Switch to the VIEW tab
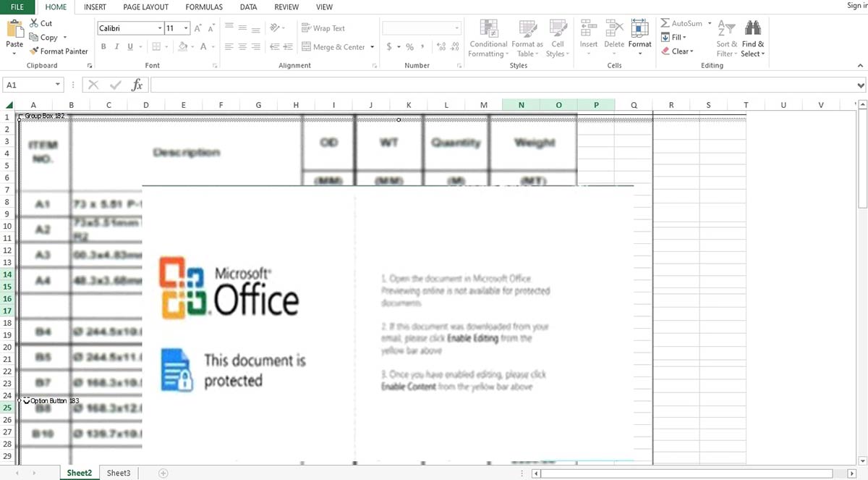This screenshot has height=480, width=868. (x=325, y=7)
